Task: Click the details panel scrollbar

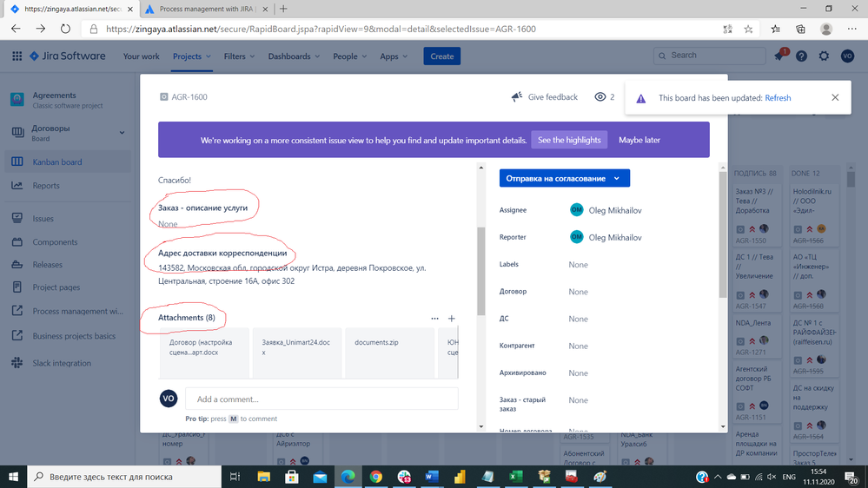Action: (723, 234)
